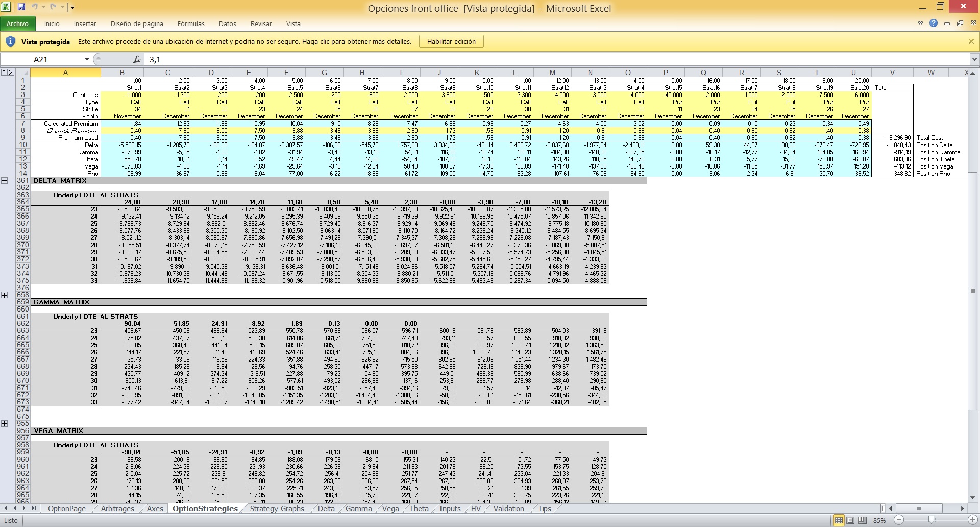The image size is (980, 527).
Task: Click the formula bar showing 3,1
Action: tap(557, 59)
